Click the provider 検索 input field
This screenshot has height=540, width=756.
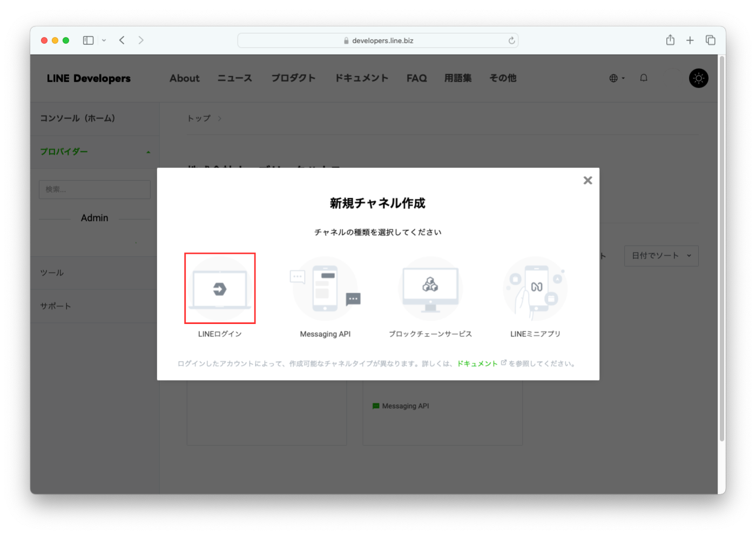[94, 190]
